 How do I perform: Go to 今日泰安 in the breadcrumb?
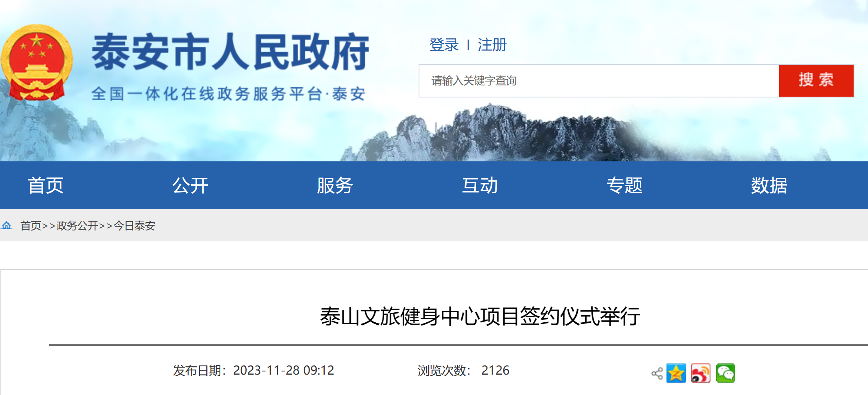(x=134, y=226)
